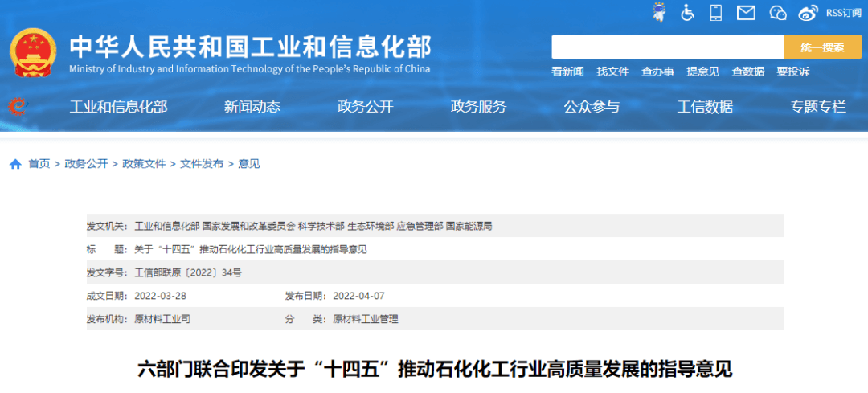This screenshot has height=393, width=868.
Task: Select the 政务公开 navigation menu item
Action: coord(366,107)
